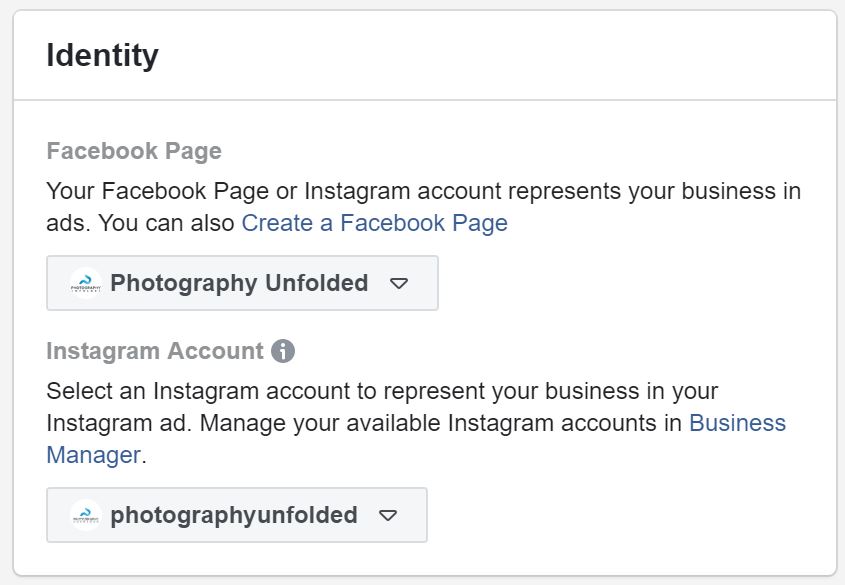This screenshot has height=585, width=845.
Task: Click the Identity section heading
Action: [x=102, y=56]
